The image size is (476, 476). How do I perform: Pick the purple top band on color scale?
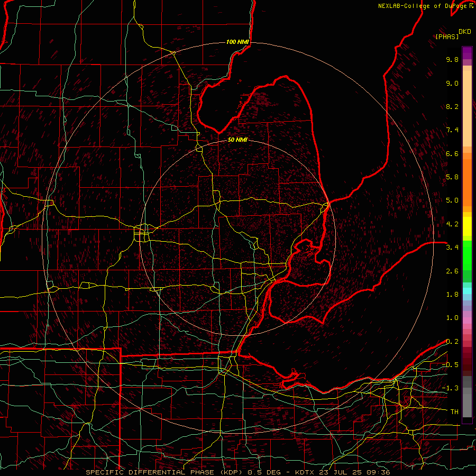[467, 53]
